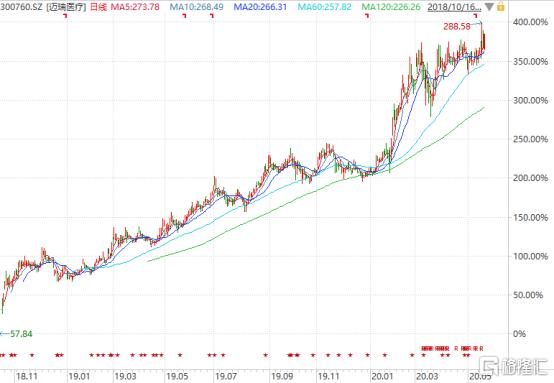Click the red flag marker on the 20.01 gridline
This screenshot has width=554, height=383.
click(367, 16)
